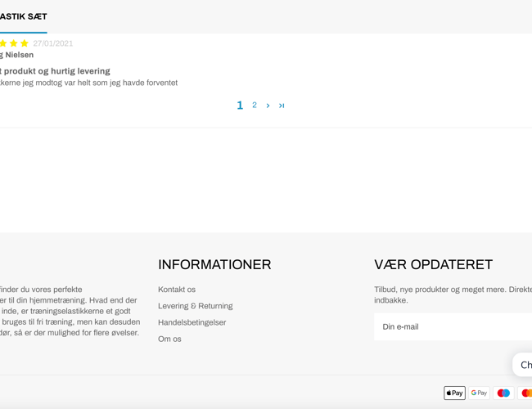Go to review page 2
Screen dimensions: 532x409
(255, 106)
